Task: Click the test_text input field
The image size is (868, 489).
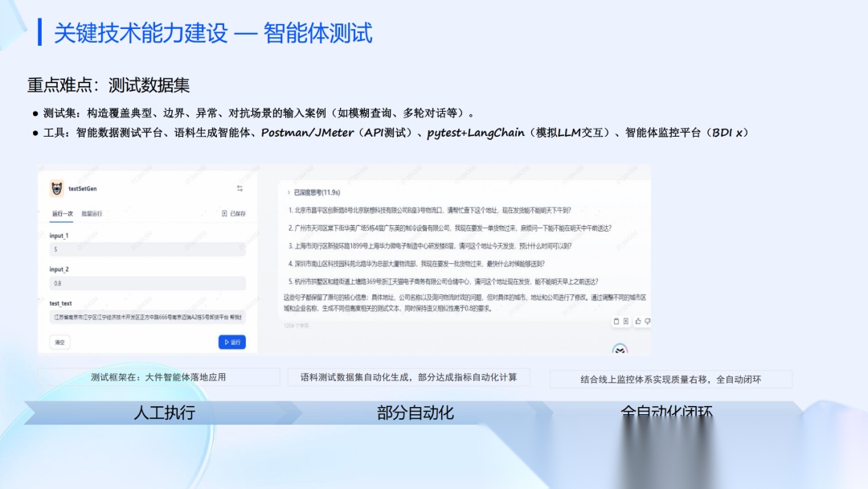Action: pyautogui.click(x=147, y=318)
